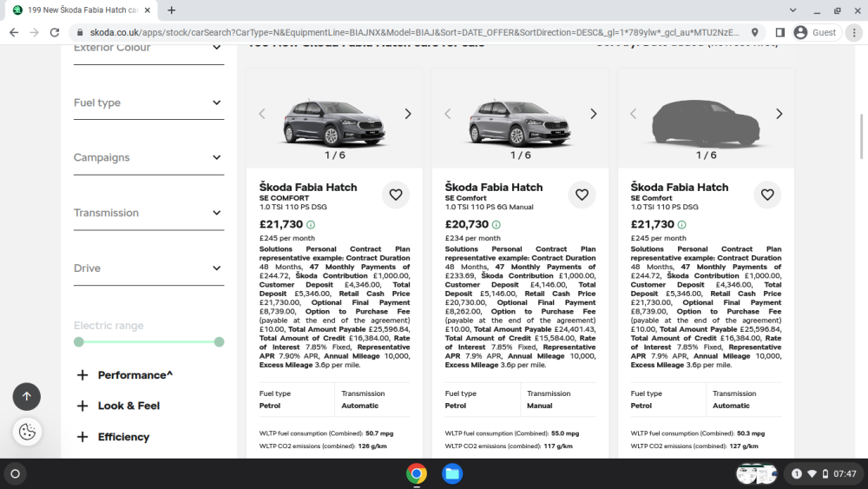
Task: Open price info icon on third card
Action: click(681, 225)
